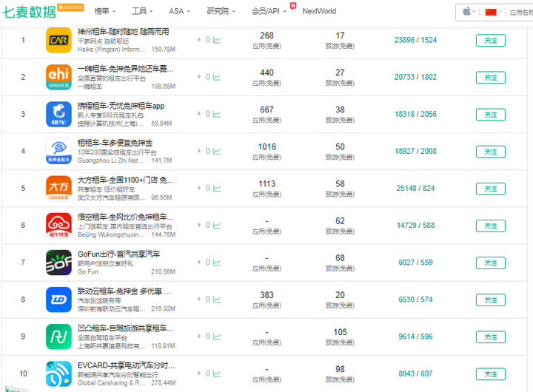Open the 神州租车-随时随地 app title

123,32
